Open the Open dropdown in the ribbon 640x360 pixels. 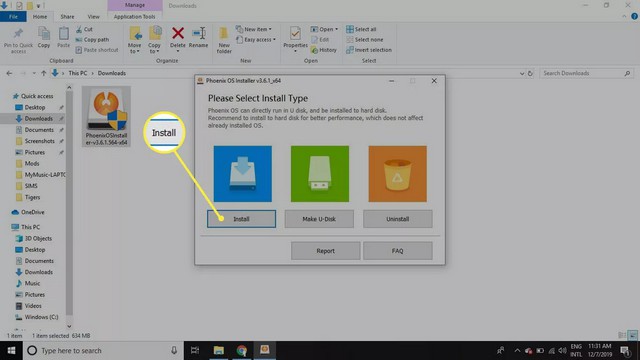(324, 29)
